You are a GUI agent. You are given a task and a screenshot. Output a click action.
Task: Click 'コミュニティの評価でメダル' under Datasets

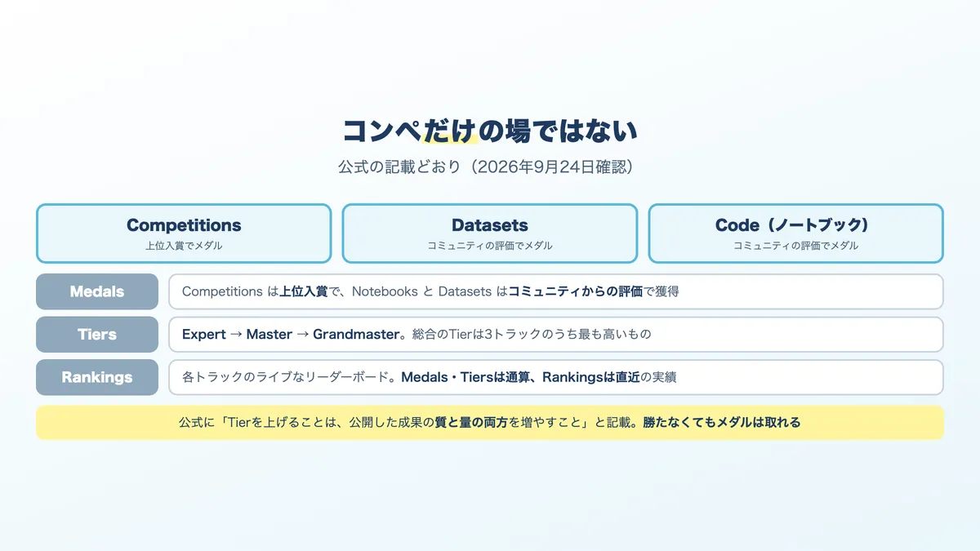tap(490, 246)
